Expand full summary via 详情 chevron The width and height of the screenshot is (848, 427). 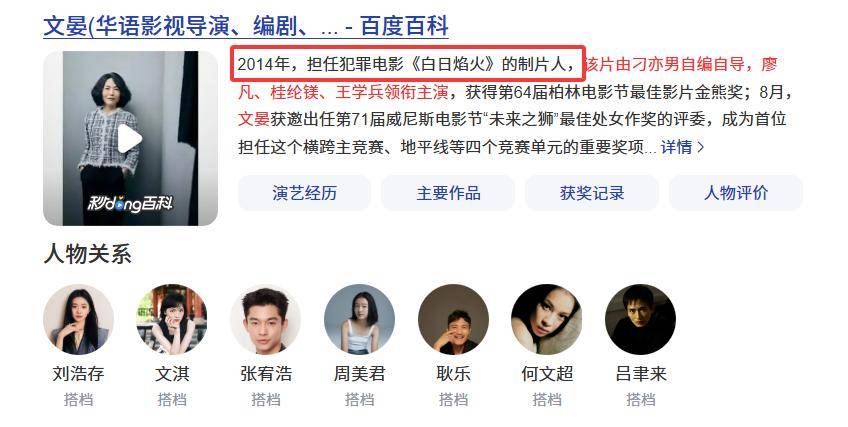[682, 147]
